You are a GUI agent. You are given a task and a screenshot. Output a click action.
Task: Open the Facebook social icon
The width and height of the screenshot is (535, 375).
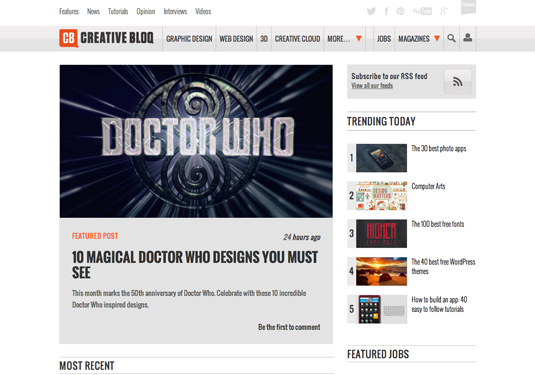tap(386, 11)
